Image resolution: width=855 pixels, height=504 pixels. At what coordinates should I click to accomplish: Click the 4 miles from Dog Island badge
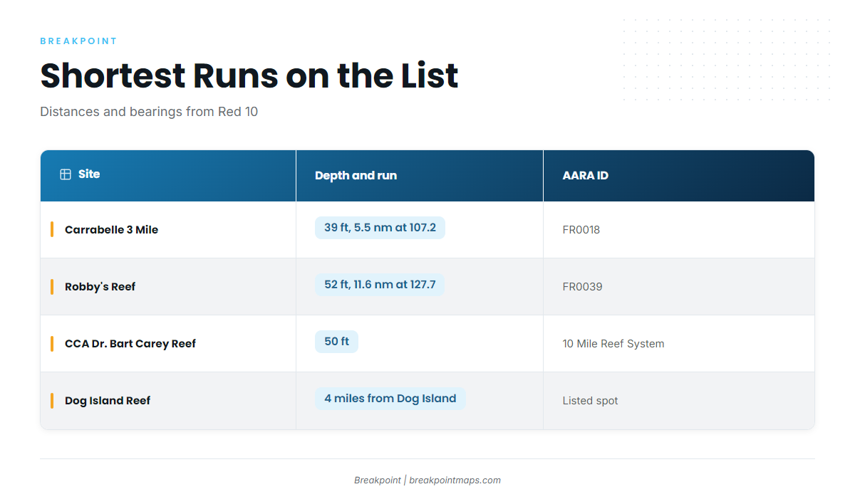(390, 399)
